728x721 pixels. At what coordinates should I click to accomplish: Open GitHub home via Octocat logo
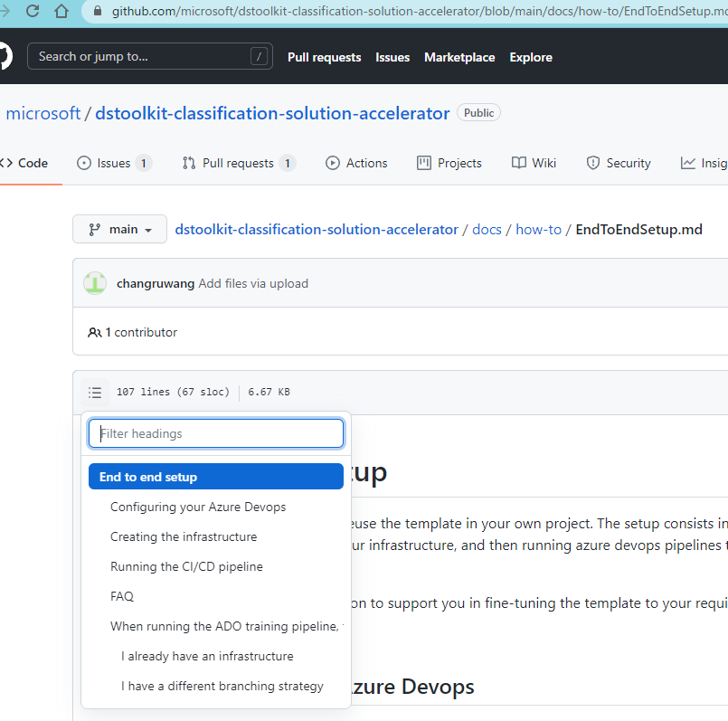pyautogui.click(x=5, y=56)
